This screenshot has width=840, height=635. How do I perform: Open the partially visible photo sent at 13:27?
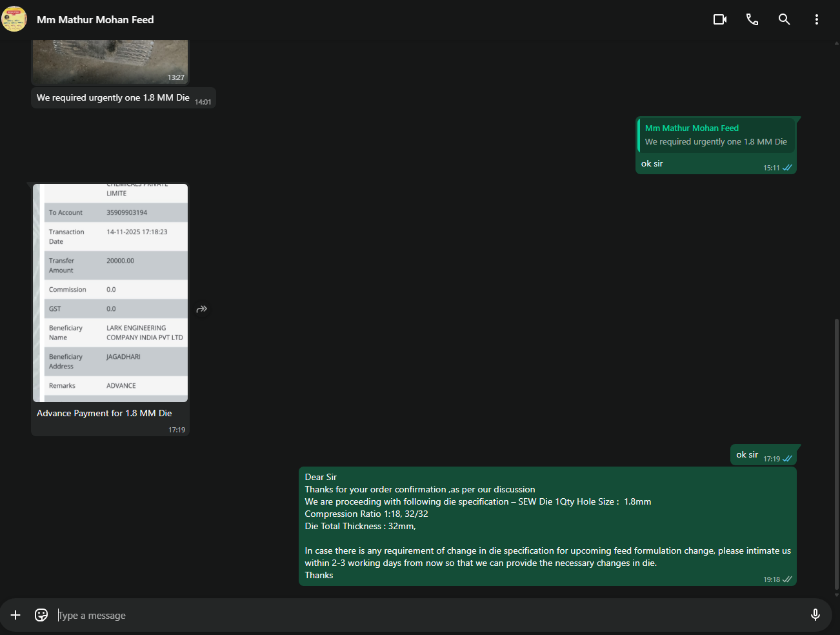coord(110,62)
